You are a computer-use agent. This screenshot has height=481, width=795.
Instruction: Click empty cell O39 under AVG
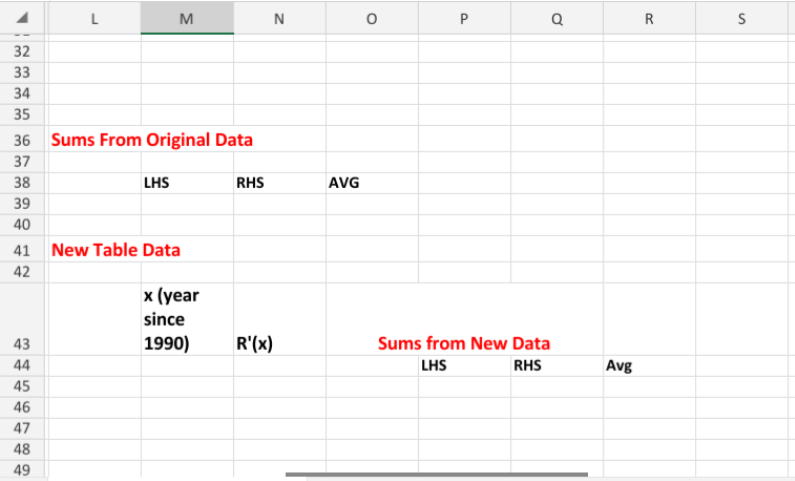372,204
